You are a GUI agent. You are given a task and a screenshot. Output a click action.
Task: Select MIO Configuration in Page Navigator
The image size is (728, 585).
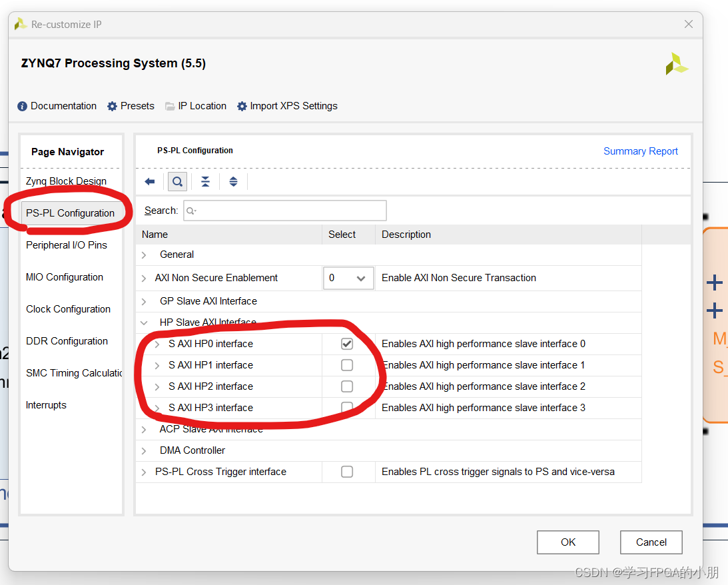[65, 277]
